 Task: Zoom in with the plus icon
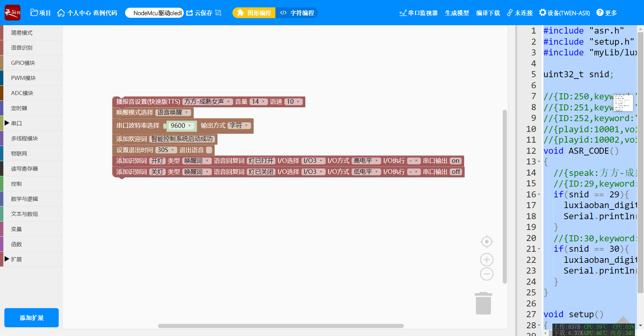[486, 259]
